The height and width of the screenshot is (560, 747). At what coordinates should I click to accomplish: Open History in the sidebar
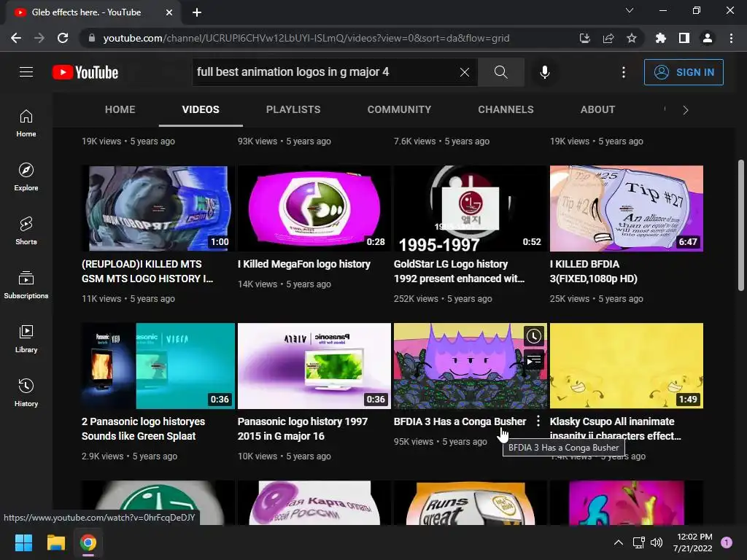pos(26,392)
